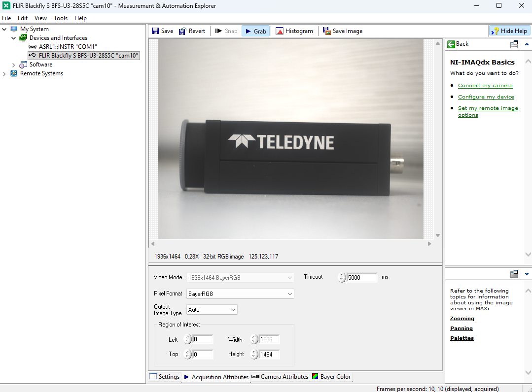Click the Timeout value field
Screen dimensions: 532x392
[x=361, y=277]
